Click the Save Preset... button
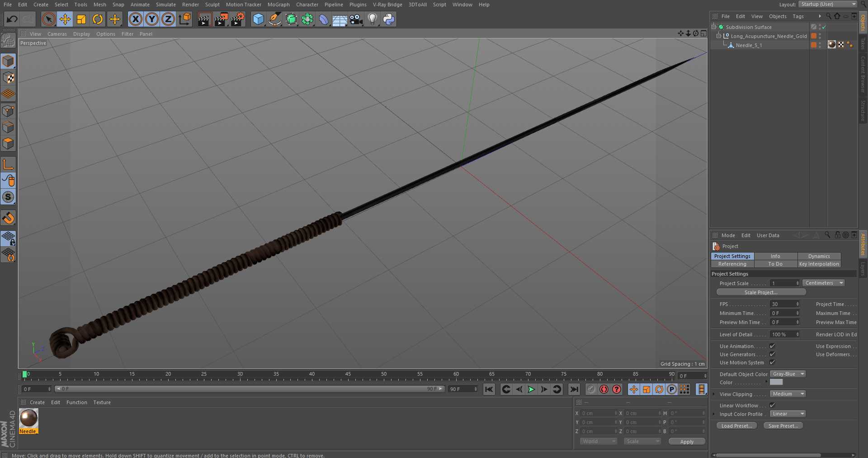 pyautogui.click(x=783, y=426)
